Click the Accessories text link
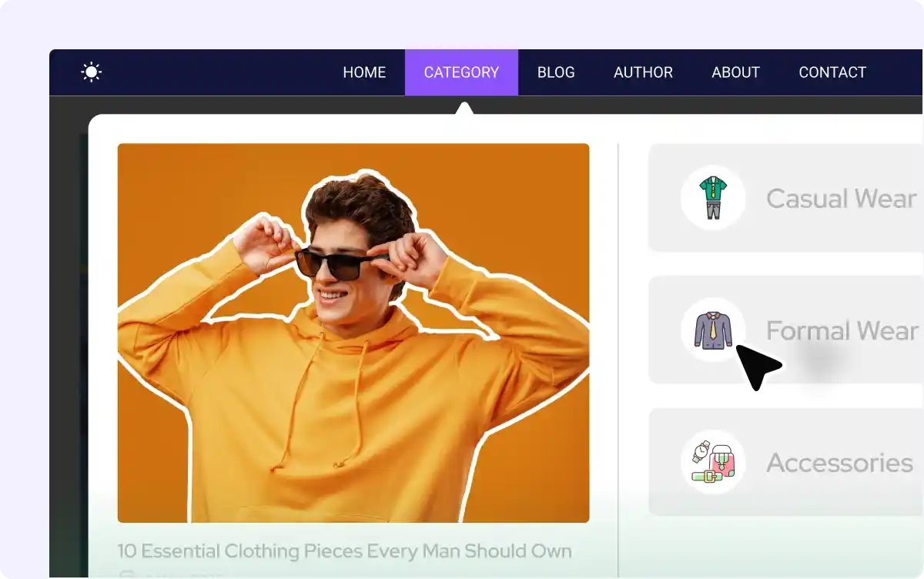This screenshot has height=579, width=924. [x=838, y=463]
